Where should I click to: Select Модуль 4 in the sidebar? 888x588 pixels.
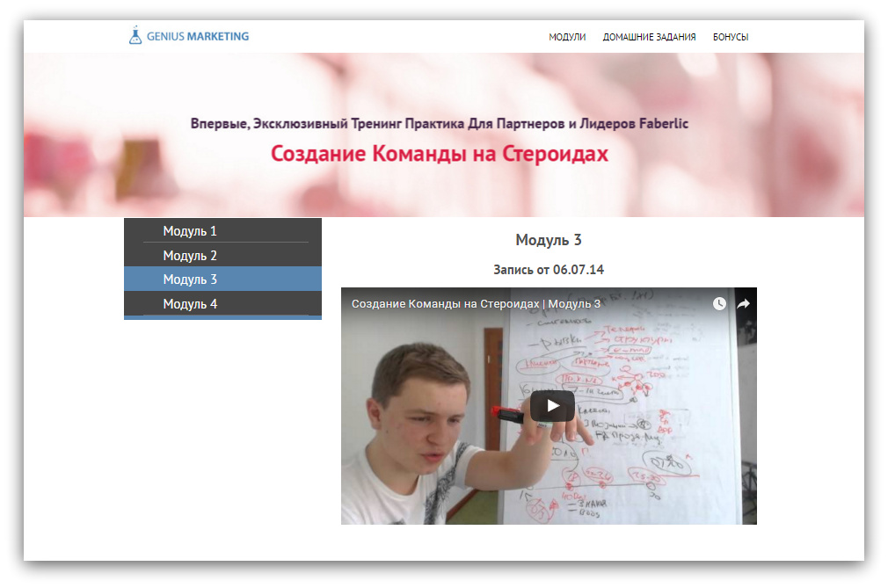click(x=222, y=304)
